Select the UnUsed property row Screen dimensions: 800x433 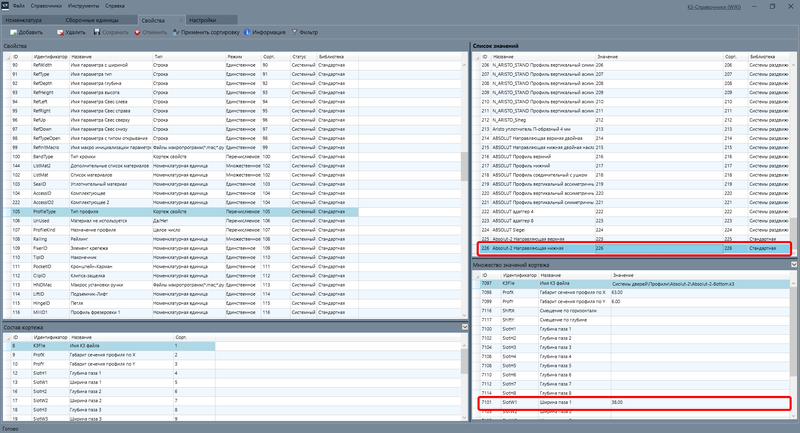[181, 221]
